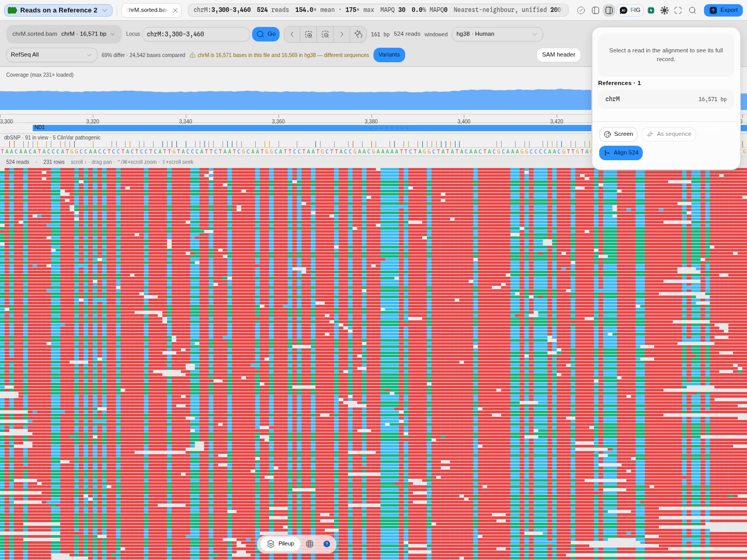The image size is (747, 560).
Task: Select the chrM reference row in References
Action: click(x=666, y=99)
